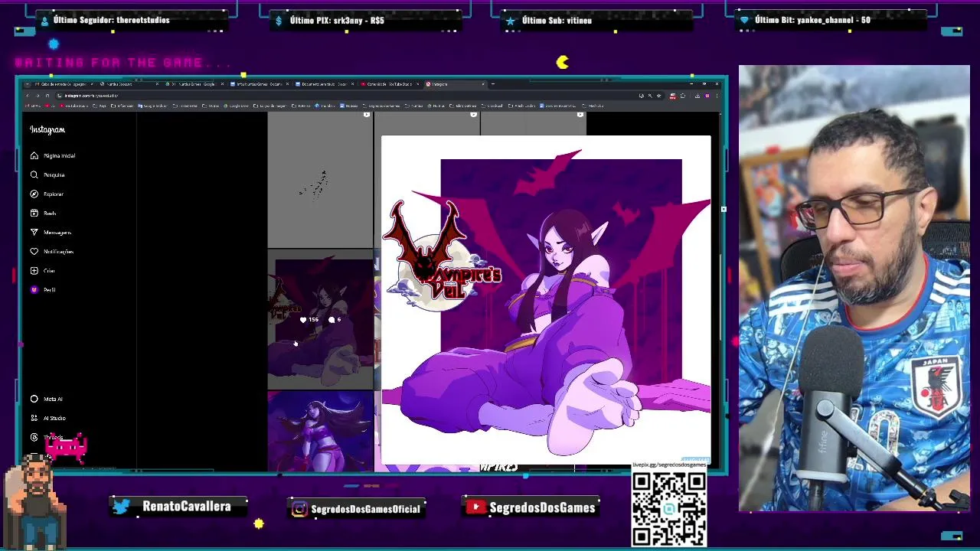This screenshot has width=980, height=551.
Task: Open the purple-haired vampire post thumbnail below
Action: point(320,432)
